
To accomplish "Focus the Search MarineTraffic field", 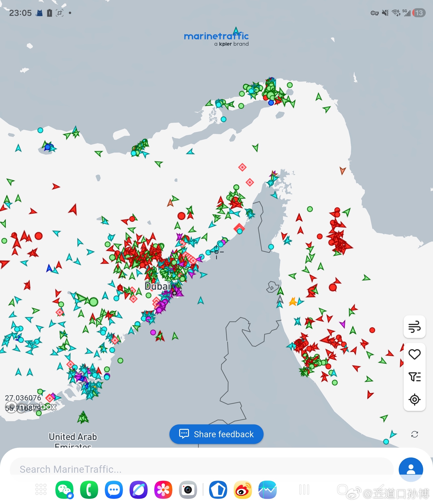I will [x=201, y=469].
